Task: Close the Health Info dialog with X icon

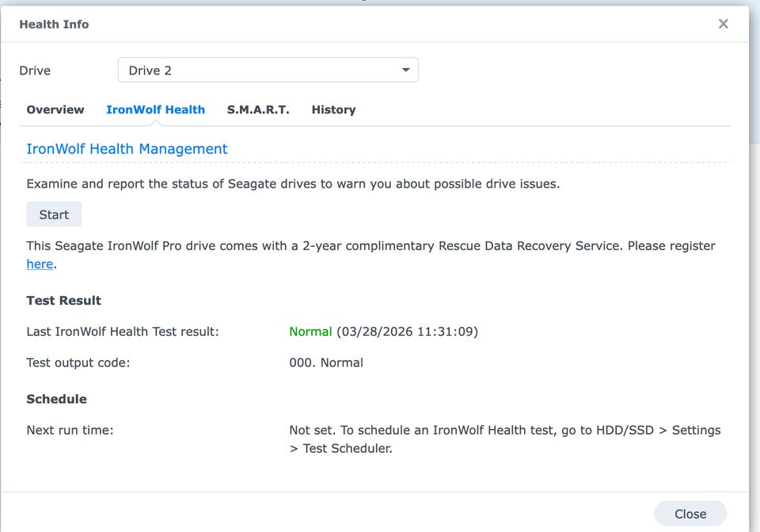Action: (x=723, y=24)
